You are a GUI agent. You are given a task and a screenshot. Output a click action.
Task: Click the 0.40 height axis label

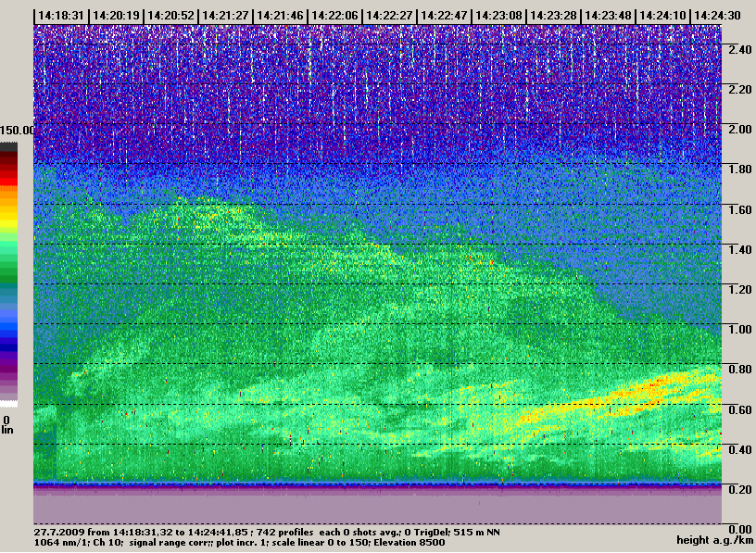click(739, 450)
